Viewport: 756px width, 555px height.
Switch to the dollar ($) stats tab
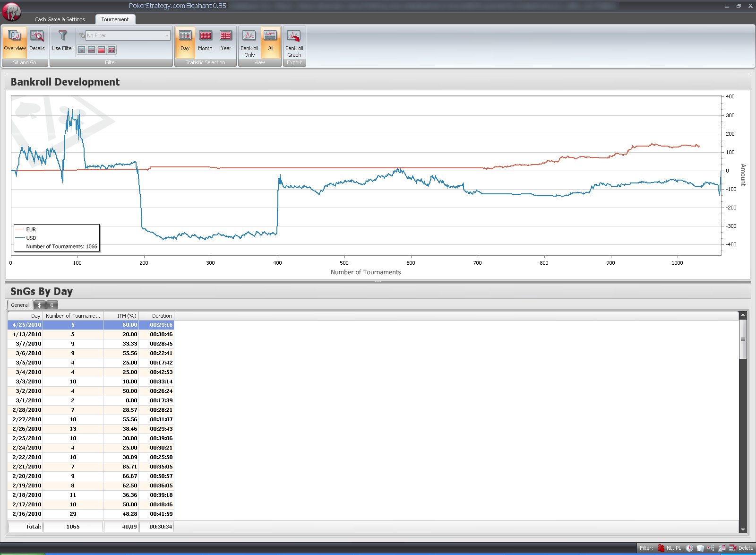[x=39, y=305]
